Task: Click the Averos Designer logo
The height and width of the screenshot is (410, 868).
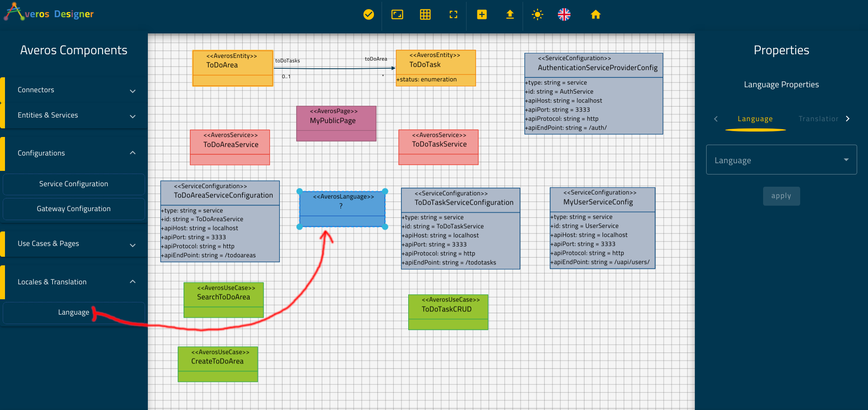Action: click(49, 13)
